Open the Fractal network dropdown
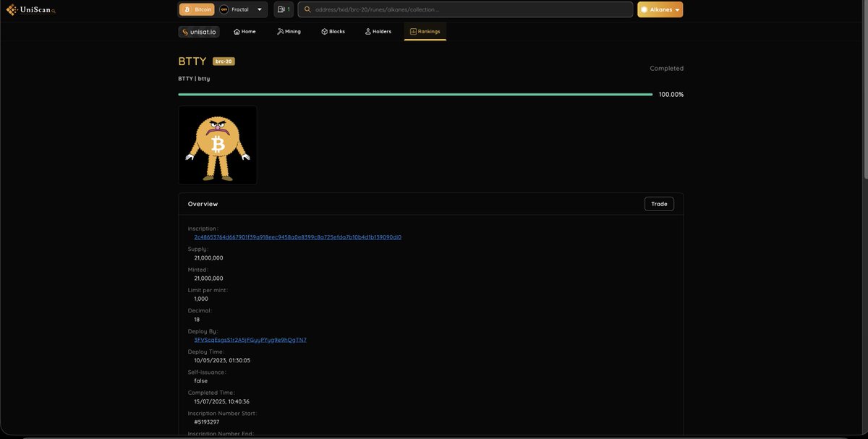 pos(258,8)
